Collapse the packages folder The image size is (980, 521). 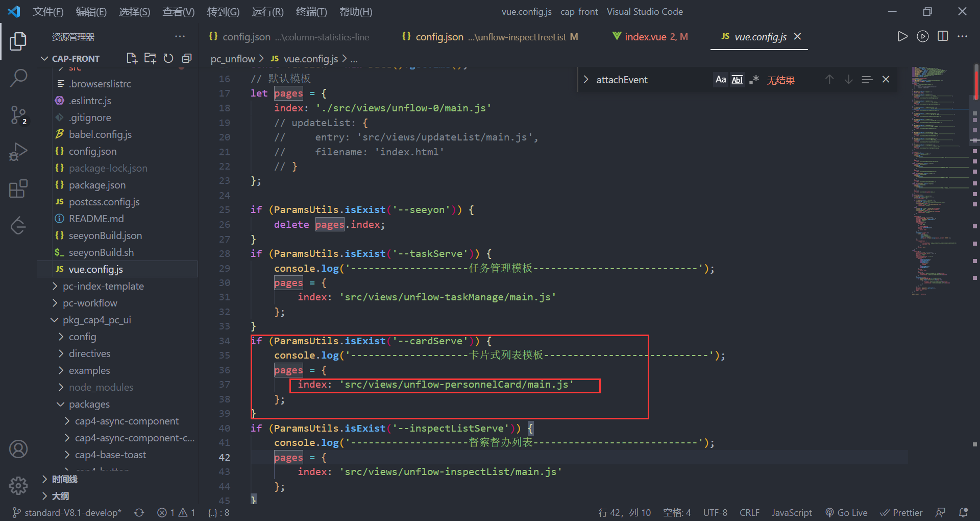point(89,404)
